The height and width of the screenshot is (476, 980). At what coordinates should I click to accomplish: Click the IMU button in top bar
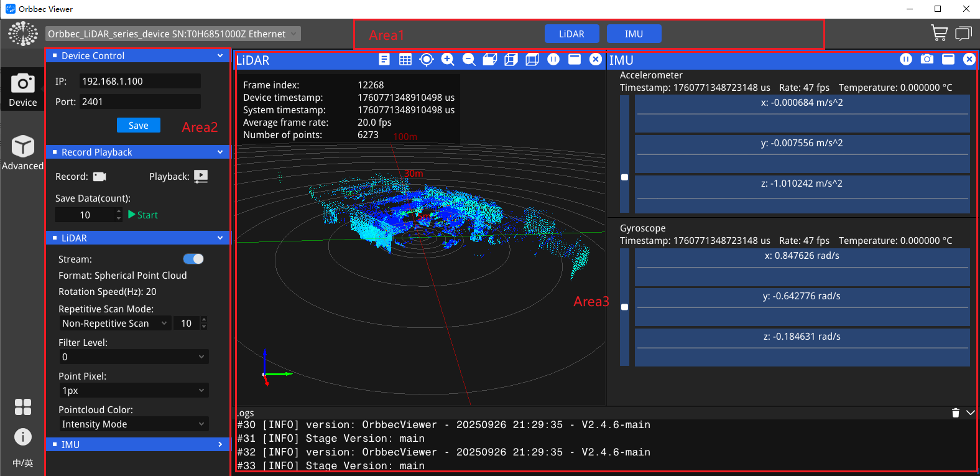pyautogui.click(x=634, y=34)
